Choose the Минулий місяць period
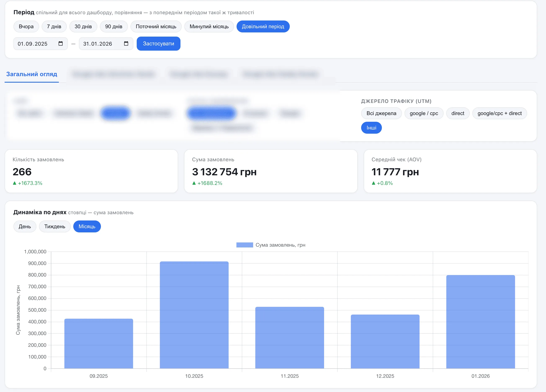This screenshot has height=392, width=546. 209,26
